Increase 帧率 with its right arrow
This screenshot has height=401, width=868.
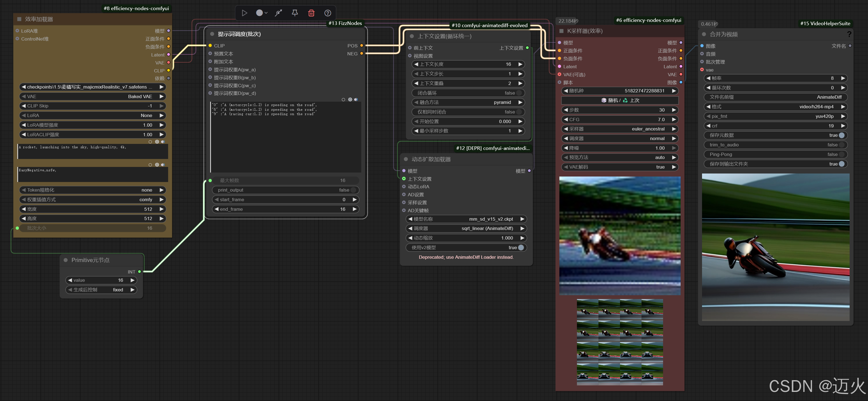click(843, 78)
